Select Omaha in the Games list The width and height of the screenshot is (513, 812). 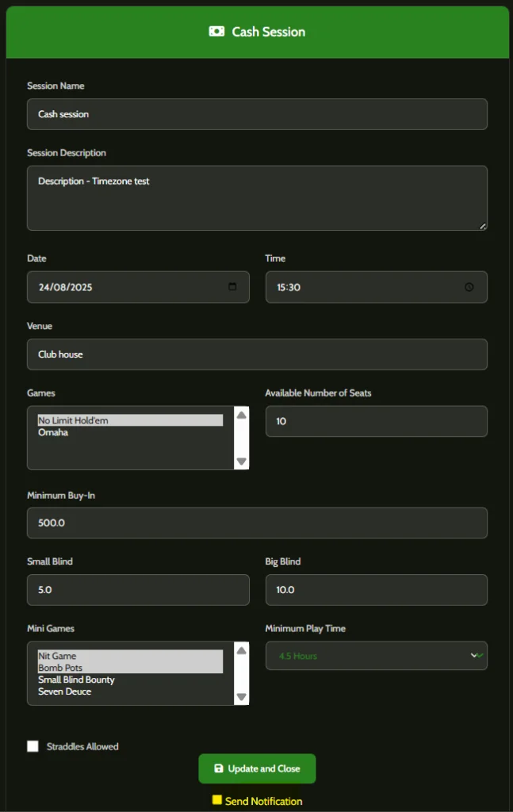[x=53, y=432]
